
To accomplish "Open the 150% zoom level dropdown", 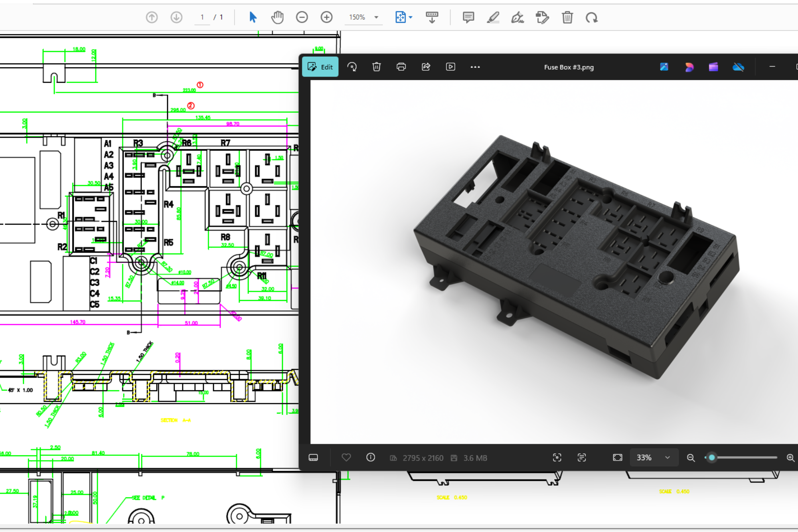I will 363,17.
